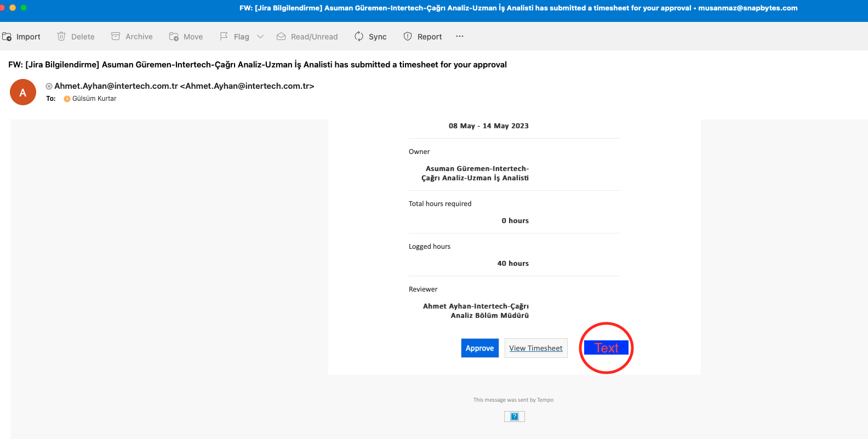
Task: Click the green full-screen window button
Action: tap(24, 8)
